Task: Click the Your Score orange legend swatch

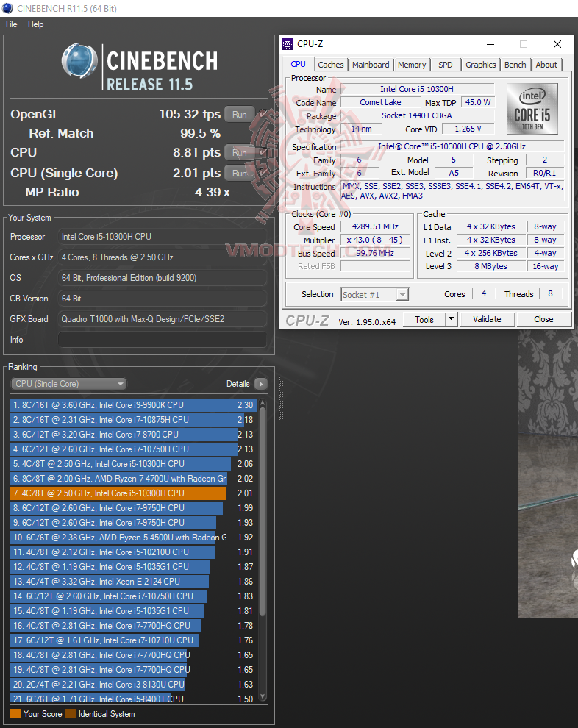Action: (15, 713)
